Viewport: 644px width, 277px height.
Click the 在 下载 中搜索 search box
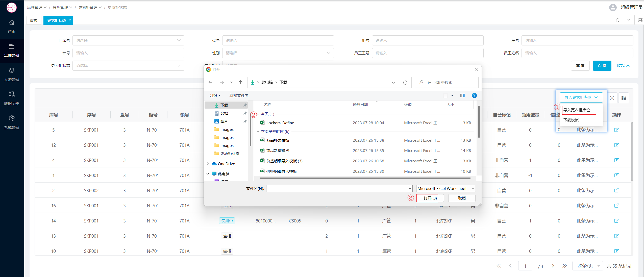(x=447, y=83)
